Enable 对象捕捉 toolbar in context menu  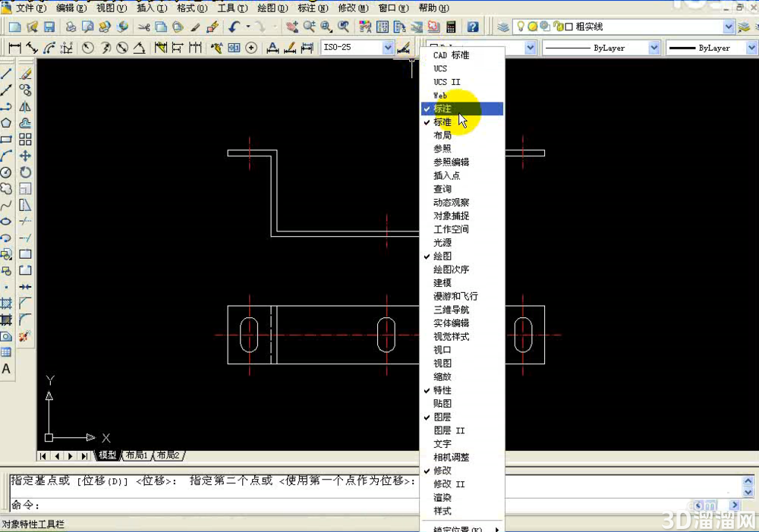point(462,216)
